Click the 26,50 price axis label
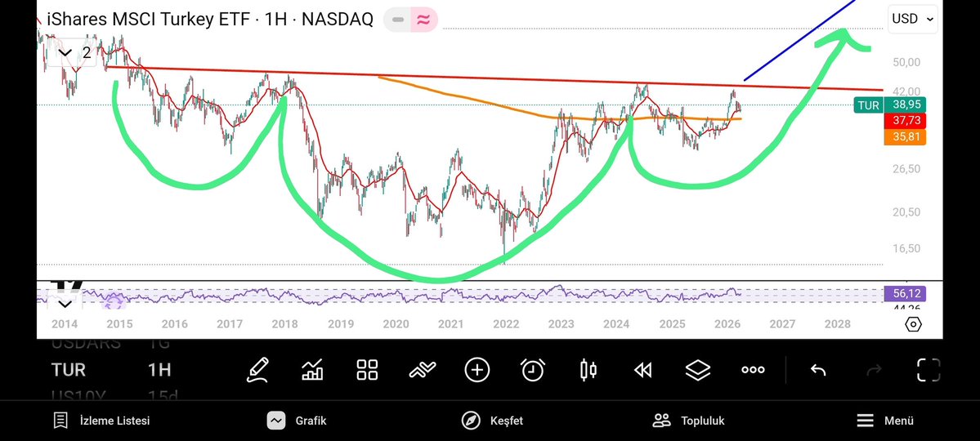The height and width of the screenshot is (441, 980). pos(907,169)
